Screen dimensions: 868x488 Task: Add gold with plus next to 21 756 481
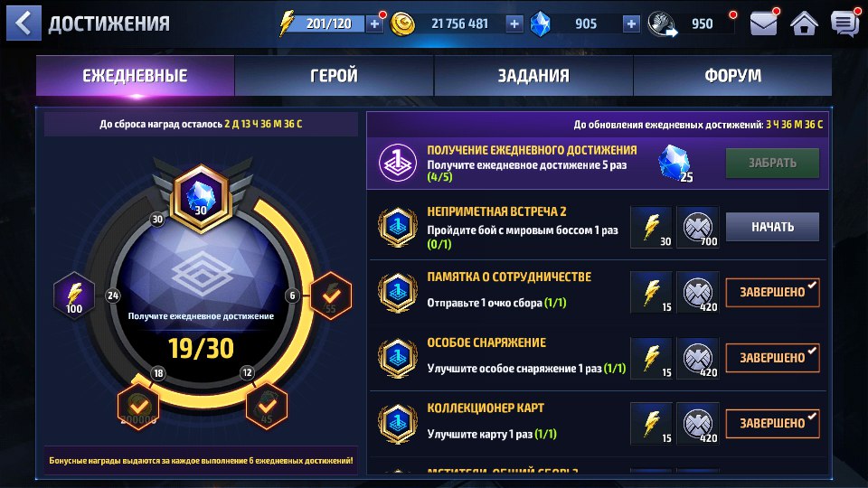coord(514,23)
